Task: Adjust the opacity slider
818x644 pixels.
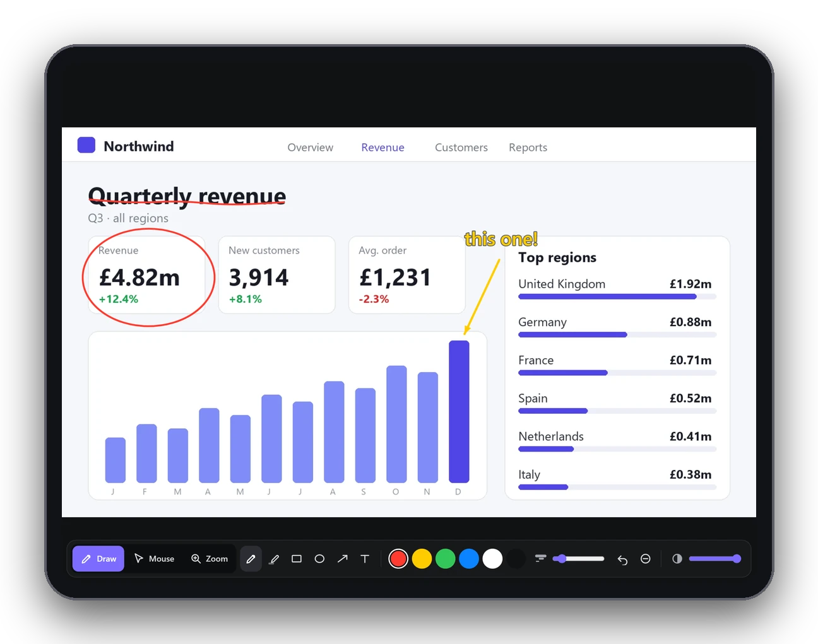Action: 714,559
